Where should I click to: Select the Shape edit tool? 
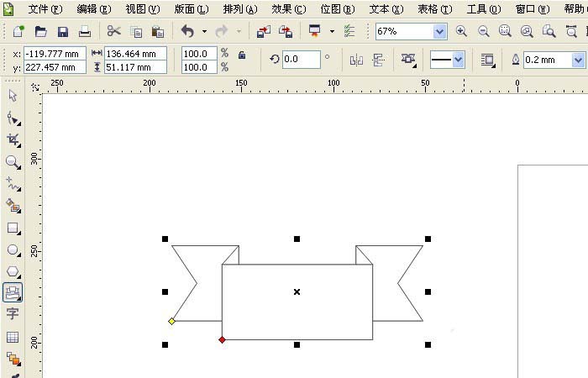click(x=13, y=118)
